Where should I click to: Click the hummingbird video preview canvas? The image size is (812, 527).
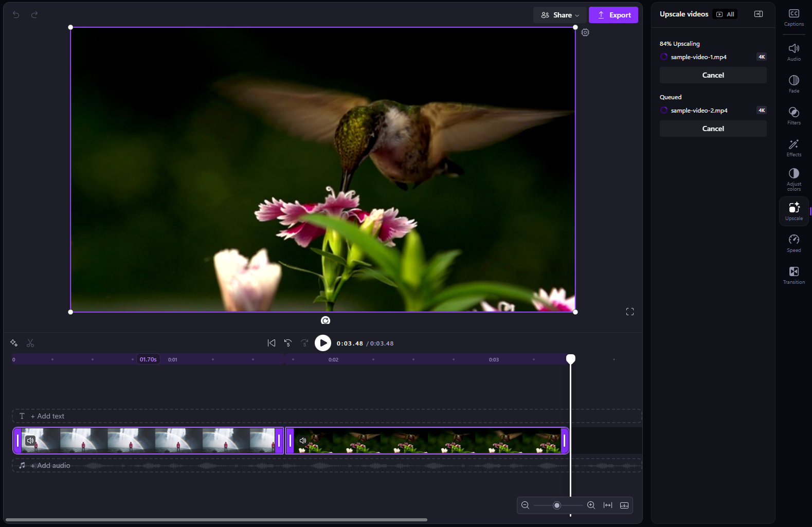(323, 170)
